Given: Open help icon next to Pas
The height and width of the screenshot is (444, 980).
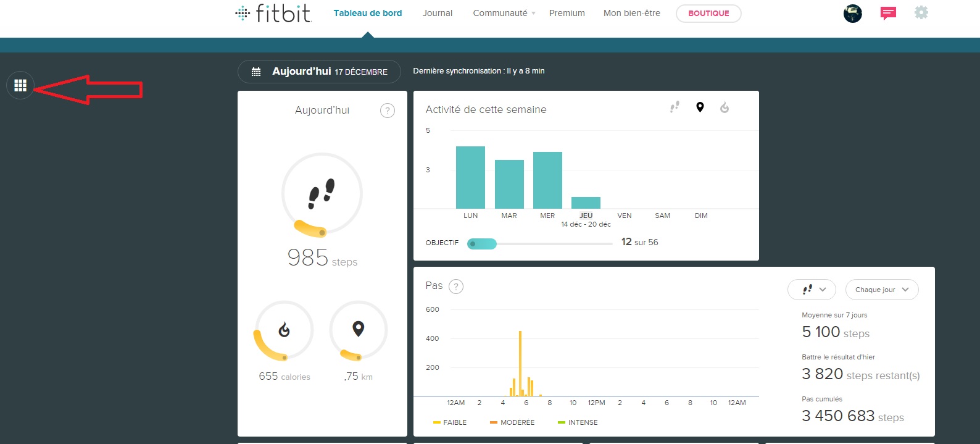Looking at the screenshot, I should pos(456,287).
